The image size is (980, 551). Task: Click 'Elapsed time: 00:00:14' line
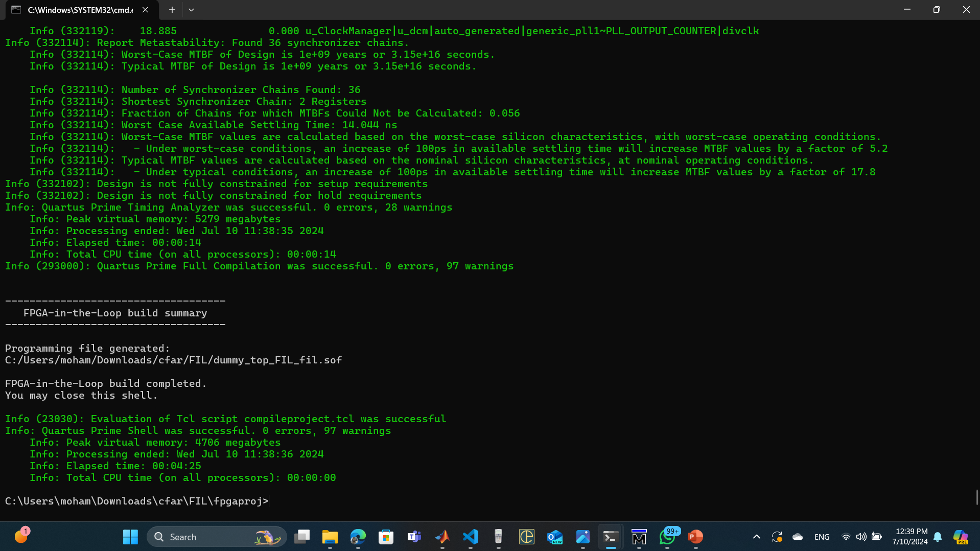point(115,242)
